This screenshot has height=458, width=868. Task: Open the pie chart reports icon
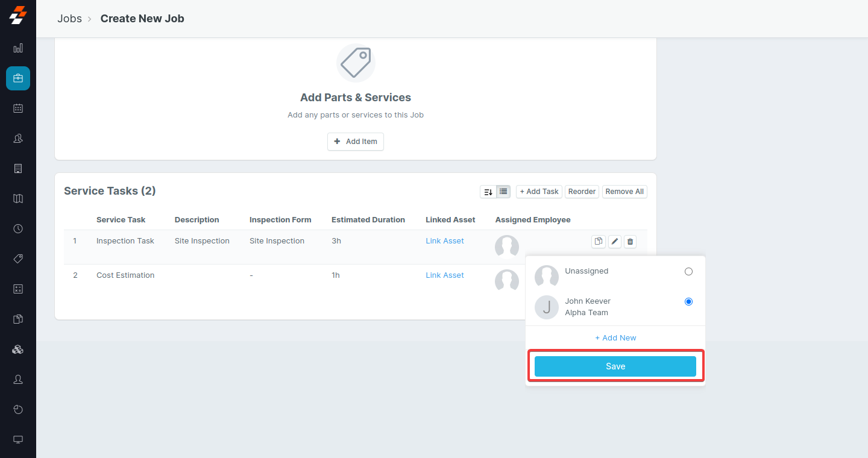(x=18, y=410)
